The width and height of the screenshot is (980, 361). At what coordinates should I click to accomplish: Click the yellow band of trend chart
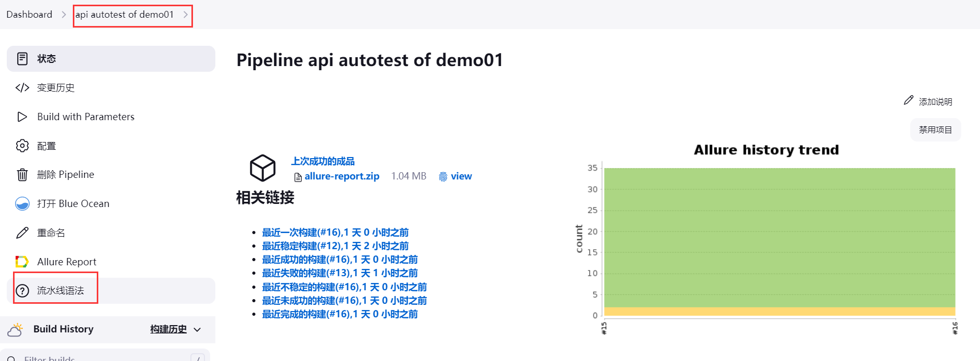click(x=780, y=312)
